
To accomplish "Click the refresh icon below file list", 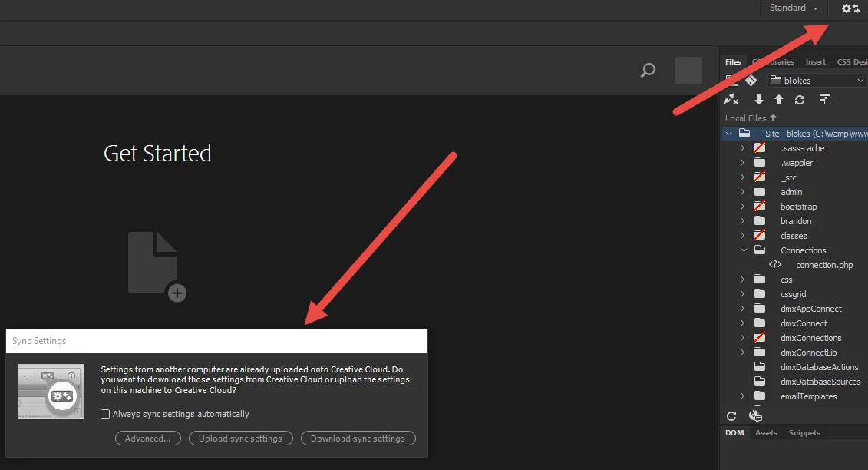I will tap(731, 416).
